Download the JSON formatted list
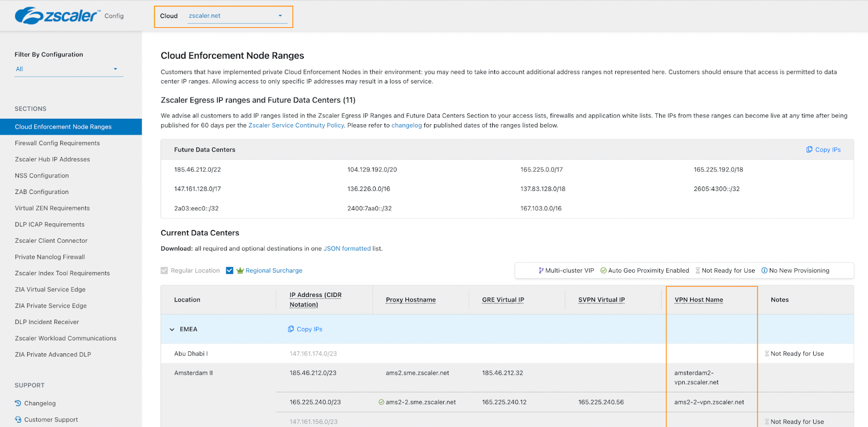This screenshot has width=868, height=427. [x=347, y=249]
